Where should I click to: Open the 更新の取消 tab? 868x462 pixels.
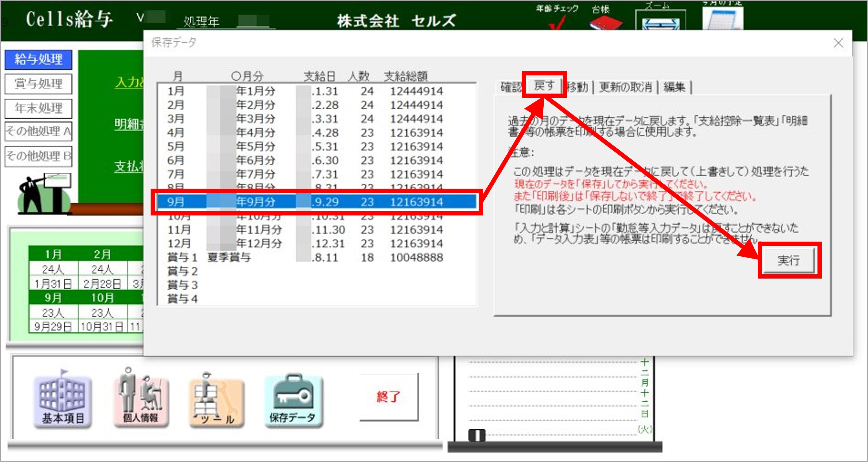coord(625,87)
